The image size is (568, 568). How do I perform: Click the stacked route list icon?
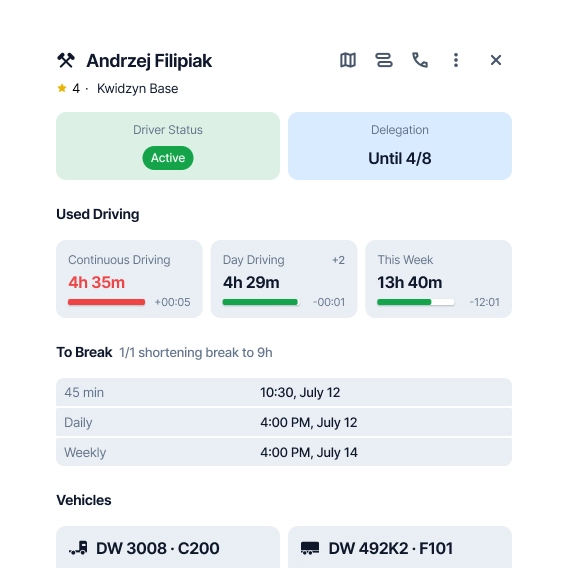point(384,60)
